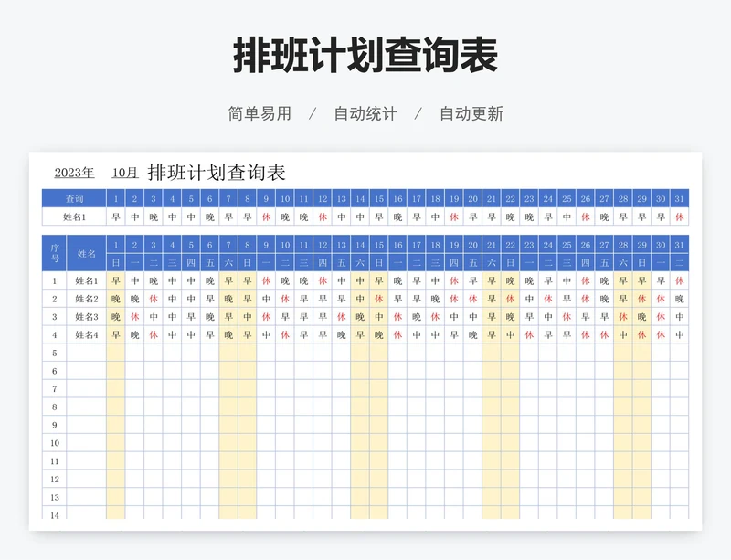Click 姓名2's red 休 on day 22
Screen dimensions: 731x560
511,299
